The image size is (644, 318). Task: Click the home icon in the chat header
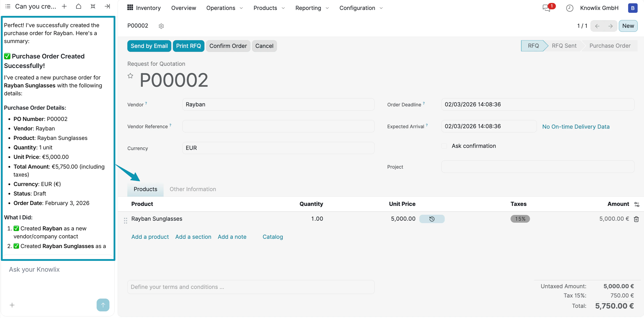(x=78, y=6)
